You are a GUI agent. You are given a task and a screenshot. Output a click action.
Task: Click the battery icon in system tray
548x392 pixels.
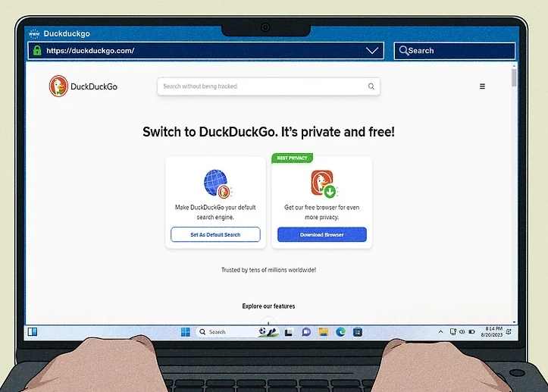pyautogui.click(x=471, y=332)
